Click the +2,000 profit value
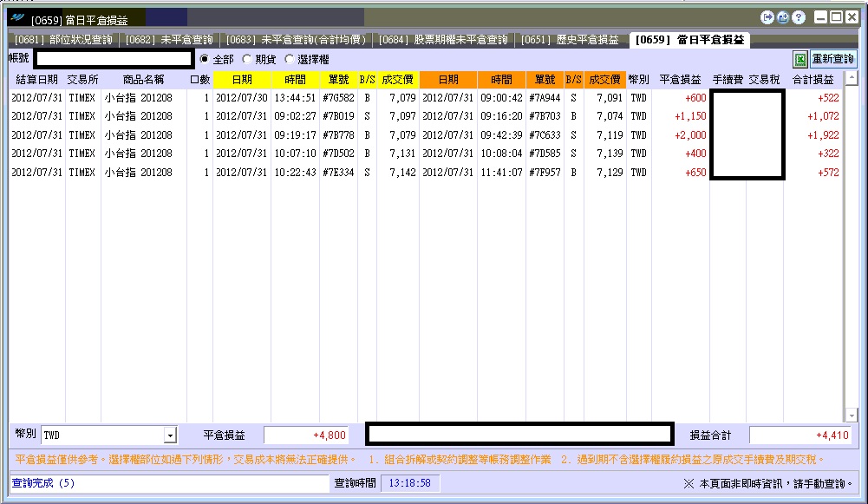The height and width of the screenshot is (504, 868). pos(690,135)
